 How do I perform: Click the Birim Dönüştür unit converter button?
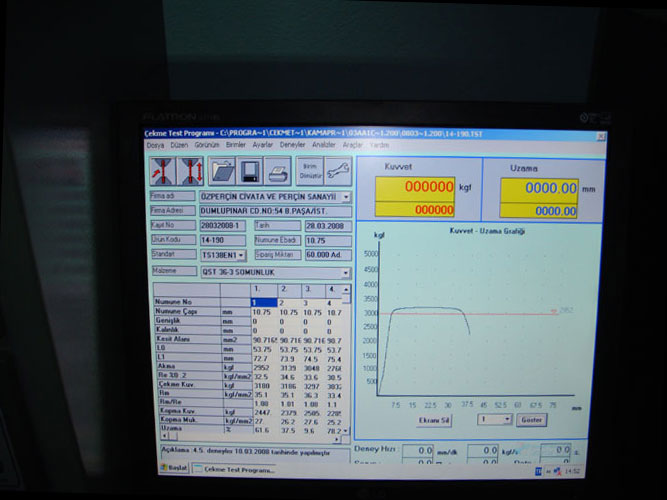(309, 171)
